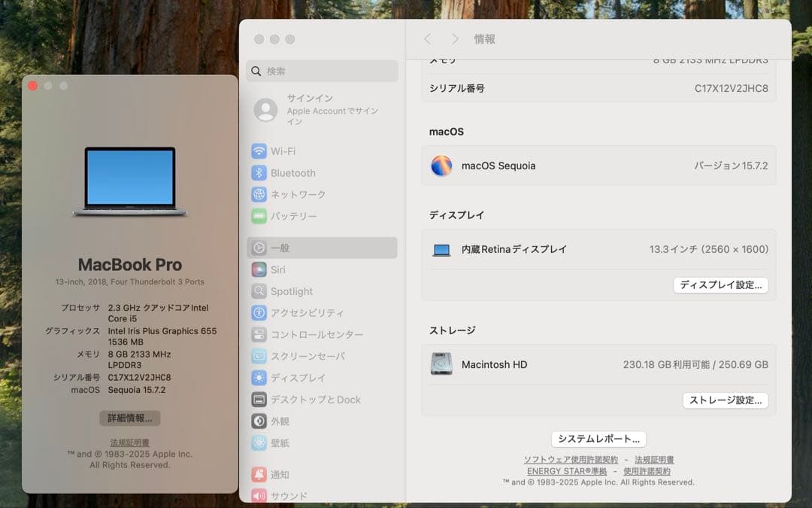Open the アクセシビリティ icon
Image resolution: width=812 pixels, height=508 pixels.
pyautogui.click(x=259, y=312)
